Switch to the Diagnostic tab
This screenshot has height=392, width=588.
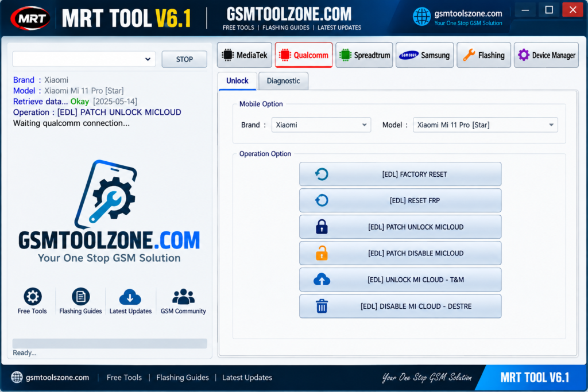pyautogui.click(x=283, y=81)
